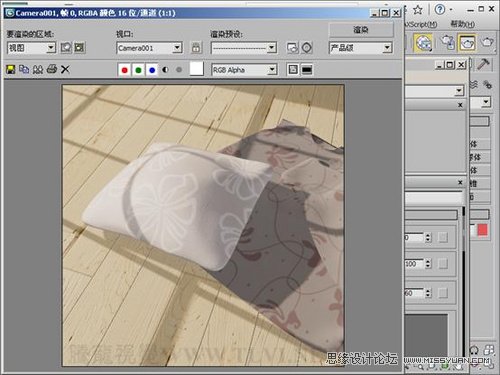Open the 帮助(H) menu
The width and height of the screenshot is (500, 375).
(463, 24)
